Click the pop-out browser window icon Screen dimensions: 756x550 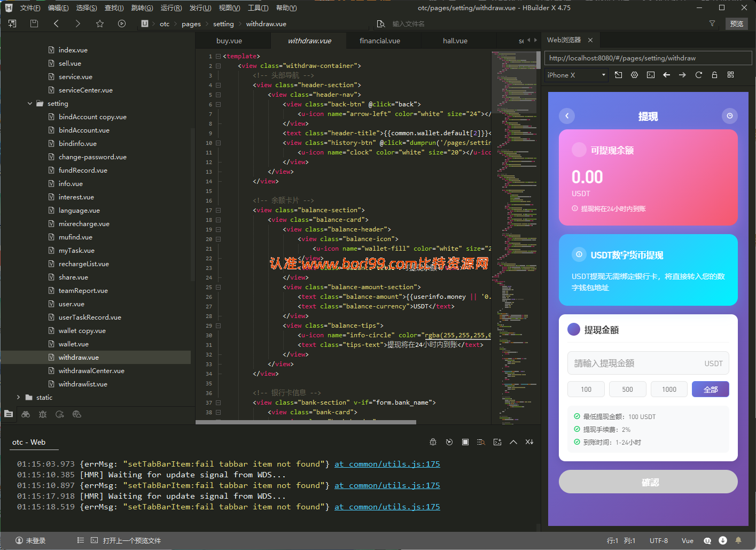pyautogui.click(x=619, y=75)
